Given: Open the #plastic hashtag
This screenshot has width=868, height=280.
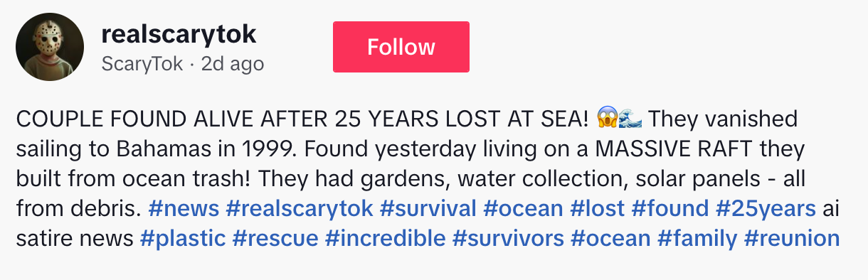Looking at the screenshot, I should pyautogui.click(x=183, y=238).
